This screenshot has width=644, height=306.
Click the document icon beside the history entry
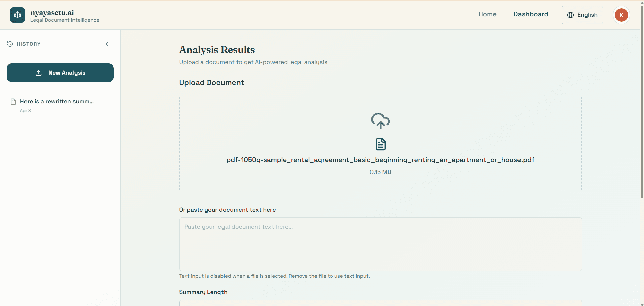[13, 102]
